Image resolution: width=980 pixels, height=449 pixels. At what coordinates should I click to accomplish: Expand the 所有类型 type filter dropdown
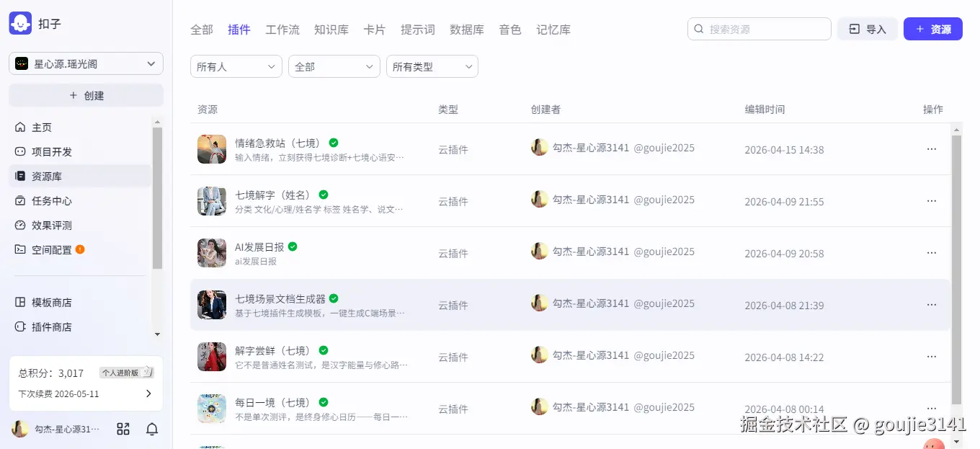432,66
